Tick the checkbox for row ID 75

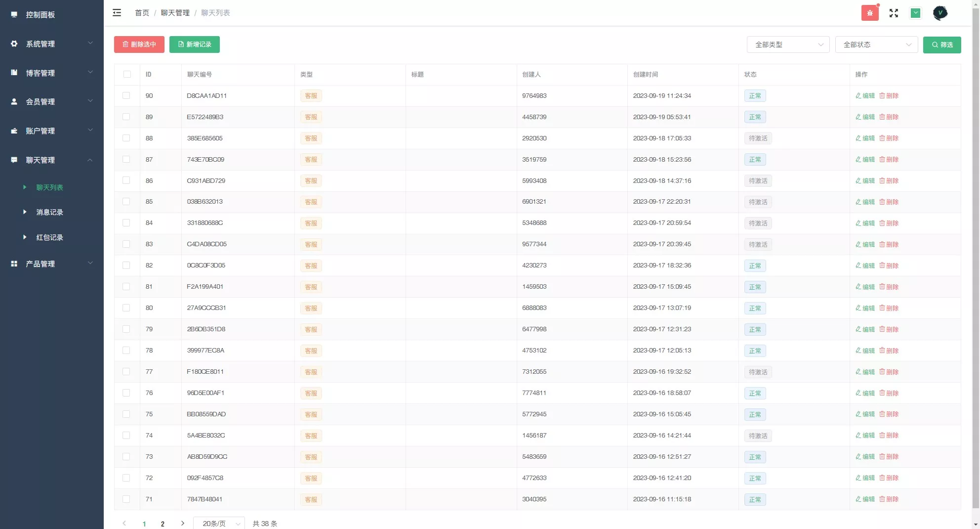(x=126, y=414)
